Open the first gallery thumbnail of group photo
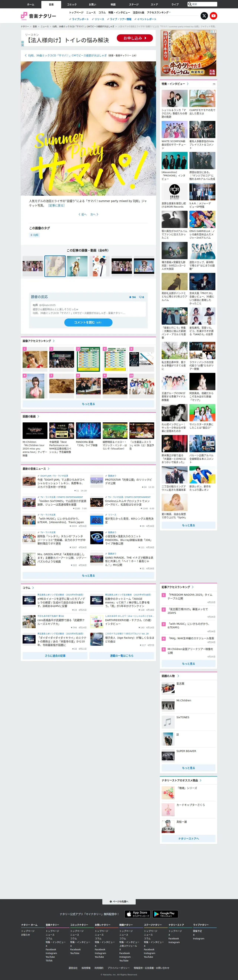Viewport: 238px width, 980px height. tap(33, 266)
